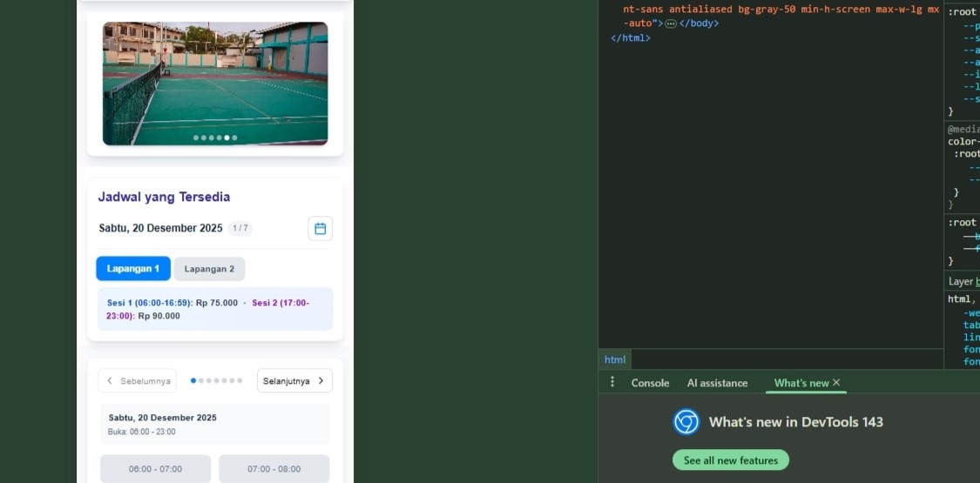980x483 pixels.
Task: Click the Sesi 1 (06:00-16:59) price label
Action: (150, 303)
